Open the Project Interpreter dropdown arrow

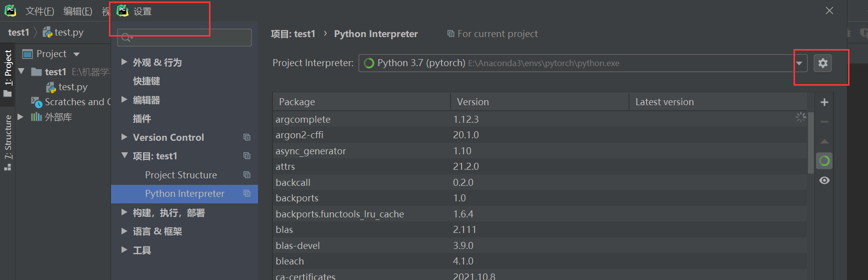coord(799,63)
